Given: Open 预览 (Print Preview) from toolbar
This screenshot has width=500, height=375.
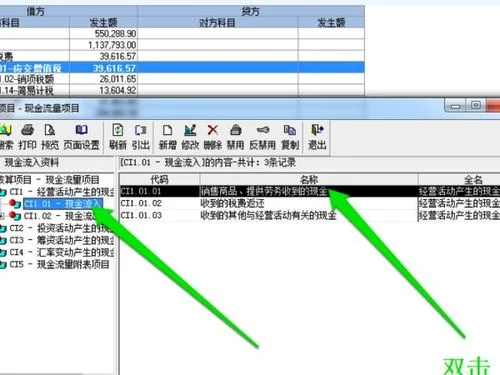Looking at the screenshot, I should tap(50, 136).
